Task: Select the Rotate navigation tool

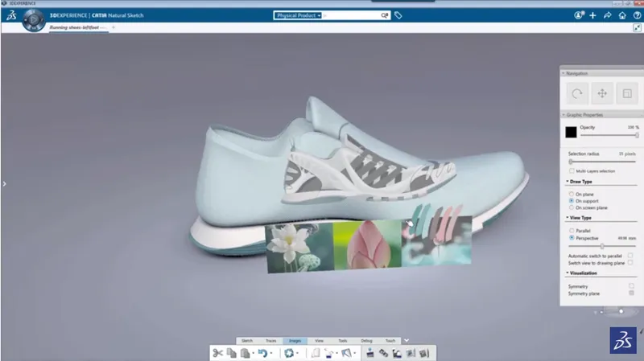Action: (x=577, y=93)
